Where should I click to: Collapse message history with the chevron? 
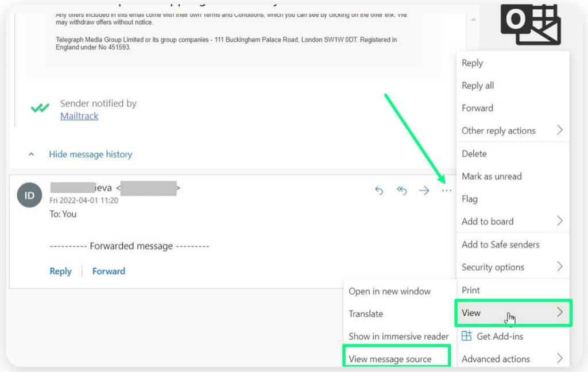[32, 154]
